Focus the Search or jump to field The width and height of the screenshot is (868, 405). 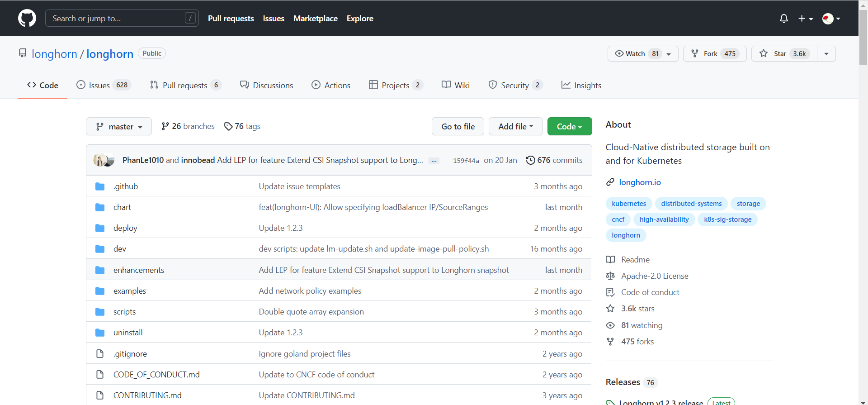(122, 18)
